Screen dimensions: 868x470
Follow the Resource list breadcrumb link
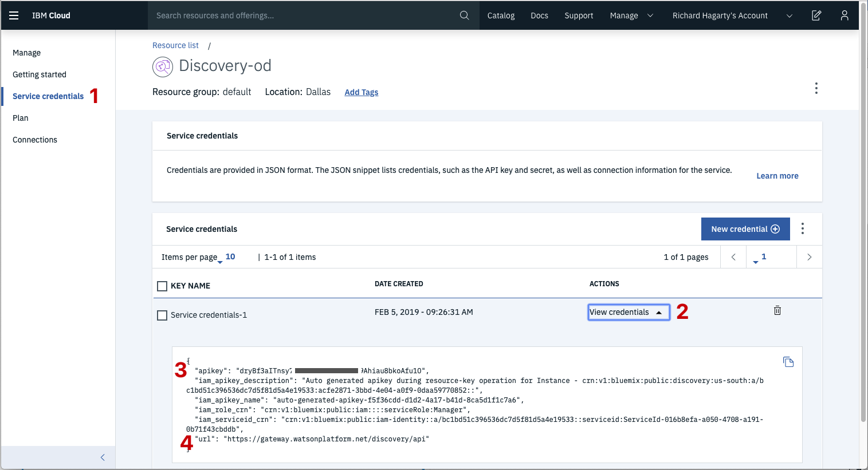pyautogui.click(x=175, y=45)
